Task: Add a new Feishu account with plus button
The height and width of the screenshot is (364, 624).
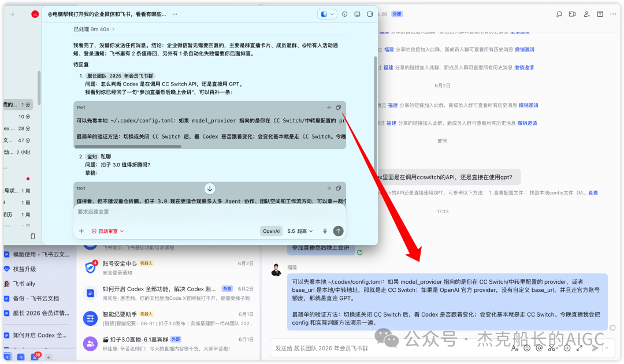Action: 49,357
